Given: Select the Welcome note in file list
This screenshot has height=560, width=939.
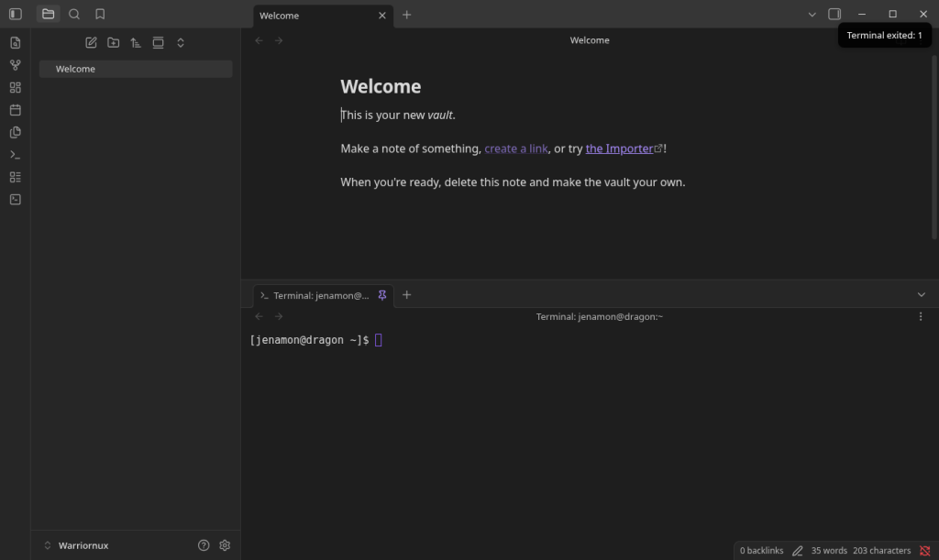Looking at the screenshot, I should [136, 69].
